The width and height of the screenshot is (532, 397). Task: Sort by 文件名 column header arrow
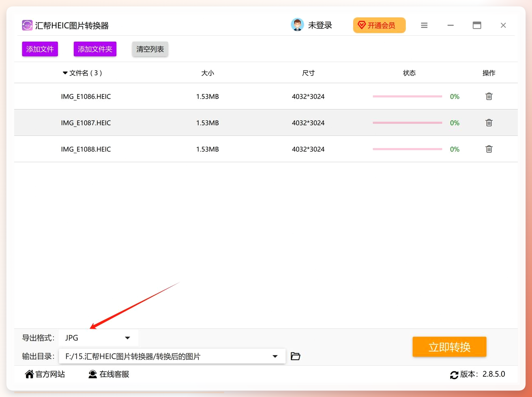click(65, 73)
